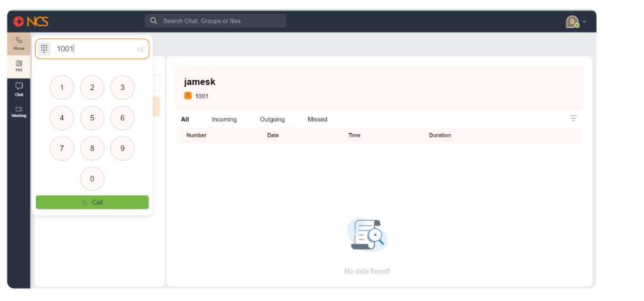Switch to the Outgoing calls tab
Image resolution: width=644 pixels, height=301 pixels.
click(x=272, y=119)
